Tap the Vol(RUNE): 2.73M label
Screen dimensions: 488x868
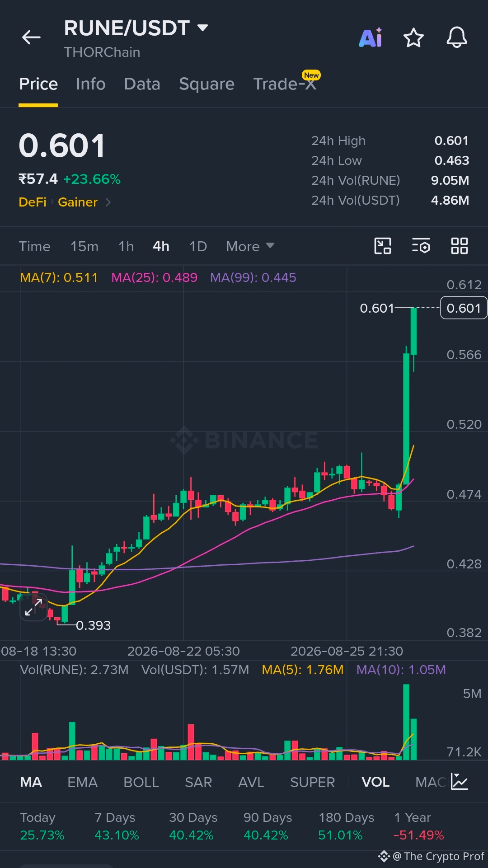[74, 670]
